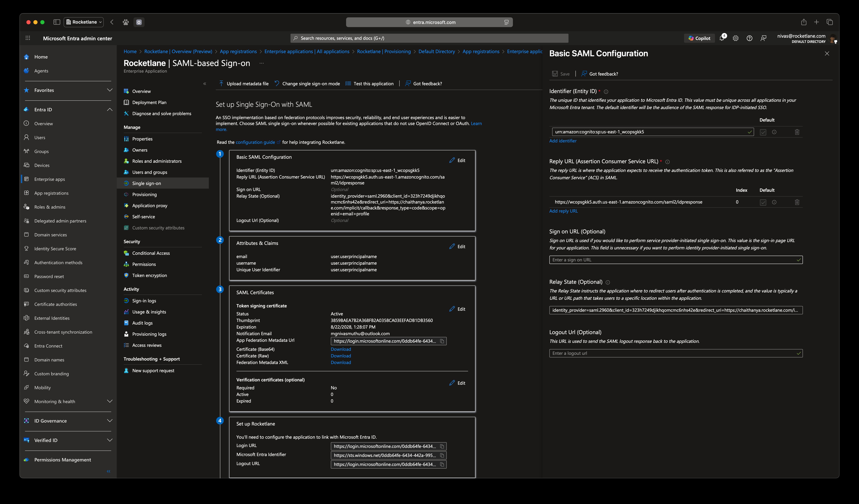Toggle Default checkbox for the reply URL
The image size is (859, 504).
coord(763,203)
